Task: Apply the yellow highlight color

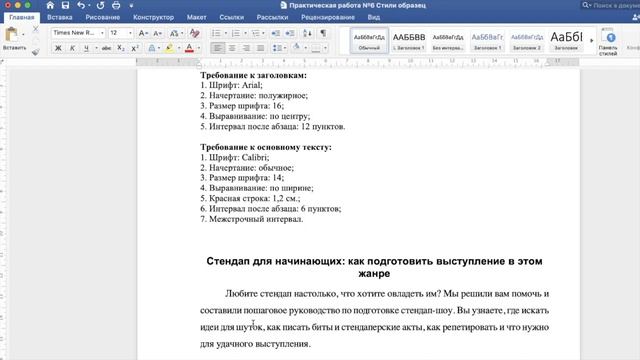Action: [x=170, y=48]
